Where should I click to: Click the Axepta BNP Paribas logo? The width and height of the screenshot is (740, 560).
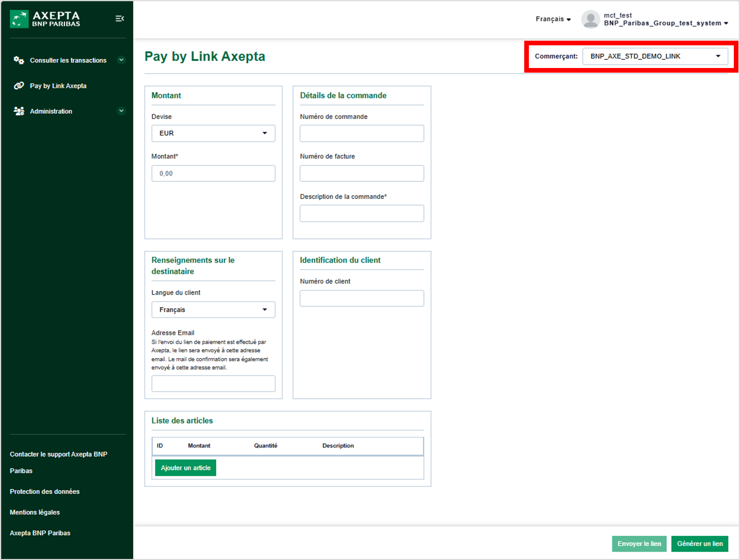pyautogui.click(x=45, y=19)
